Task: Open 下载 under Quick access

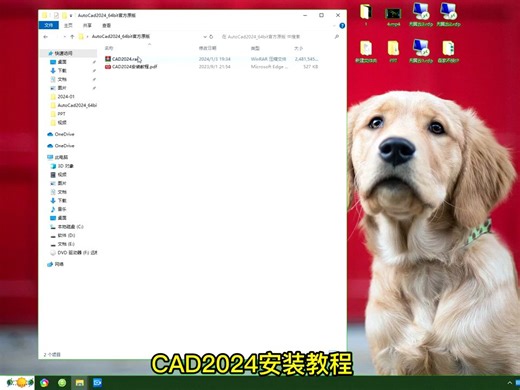Action: (62, 71)
